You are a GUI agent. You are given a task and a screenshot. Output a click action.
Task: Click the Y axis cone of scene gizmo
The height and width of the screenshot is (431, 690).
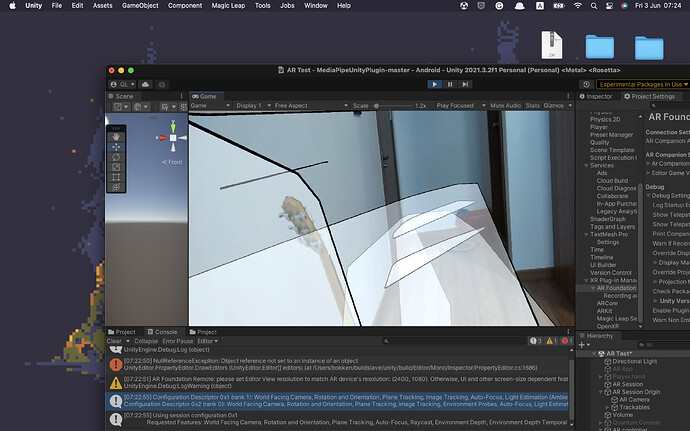[173, 126]
